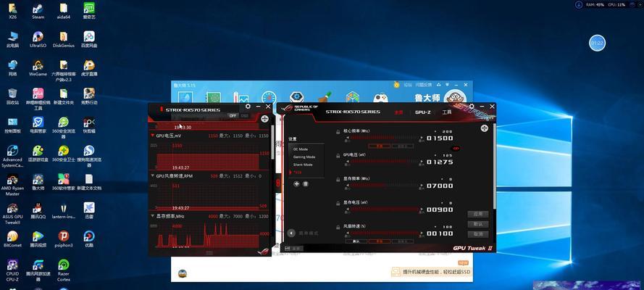The width and height of the screenshot is (644, 290).
Task: Open the Steam desktop shortcut
Action: click(x=38, y=11)
